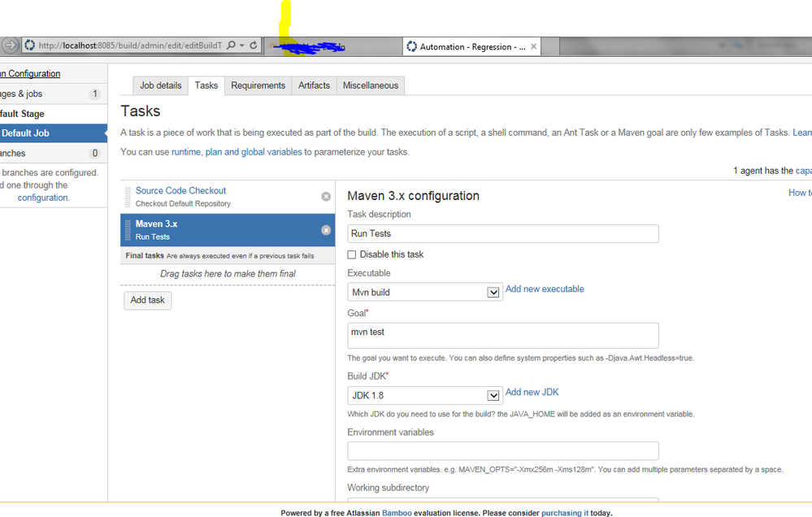The height and width of the screenshot is (517, 812).
Task: Click the refresh page icon
Action: 254,45
